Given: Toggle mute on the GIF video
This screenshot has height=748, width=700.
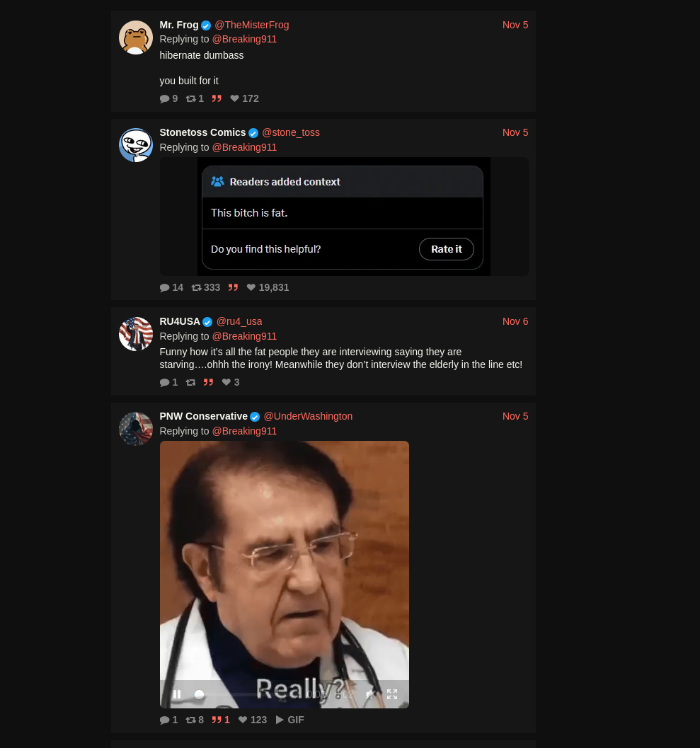Looking at the screenshot, I should click(x=370, y=694).
